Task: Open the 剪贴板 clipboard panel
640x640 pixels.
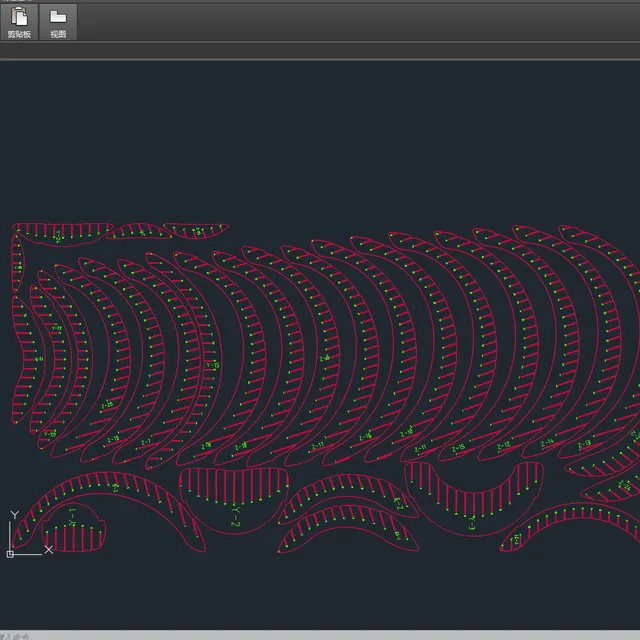Action: [19, 22]
